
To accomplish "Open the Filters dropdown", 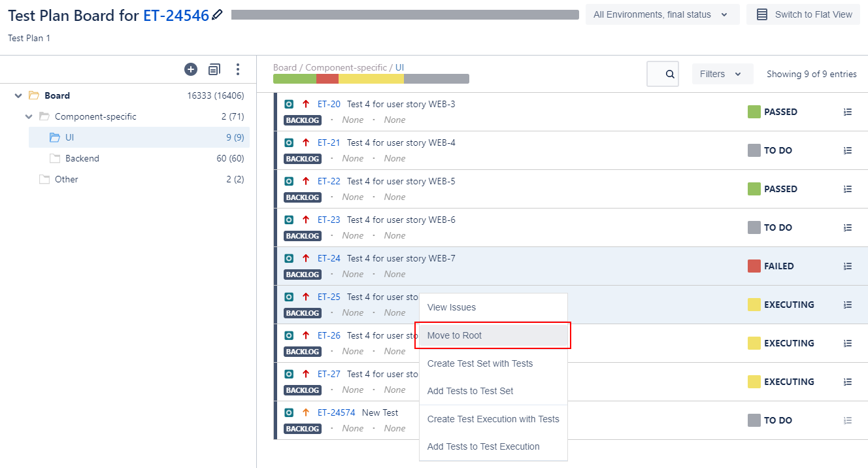I will pyautogui.click(x=722, y=74).
